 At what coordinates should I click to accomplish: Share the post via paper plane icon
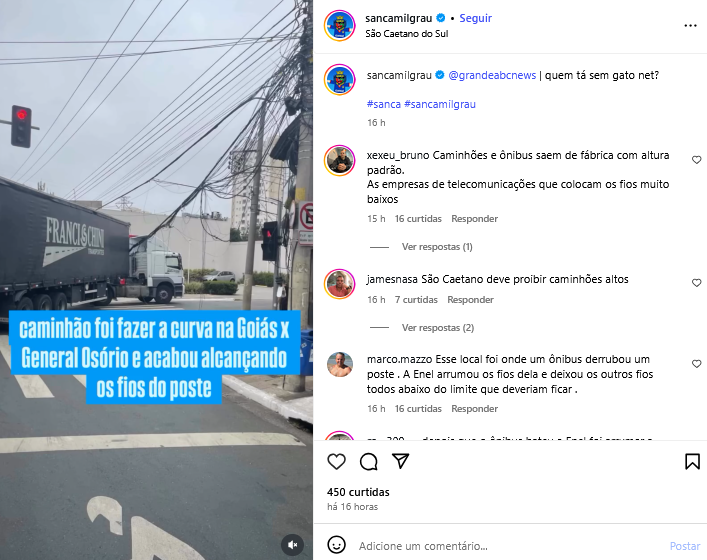pyautogui.click(x=400, y=461)
